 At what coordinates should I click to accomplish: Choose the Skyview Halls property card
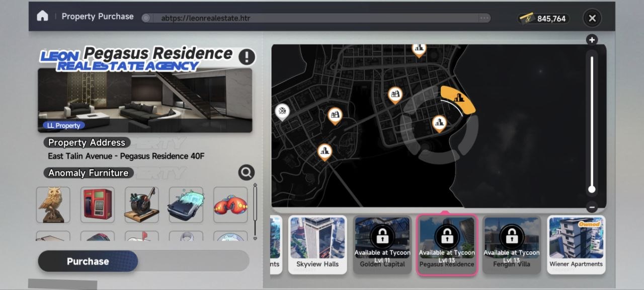pyautogui.click(x=317, y=245)
